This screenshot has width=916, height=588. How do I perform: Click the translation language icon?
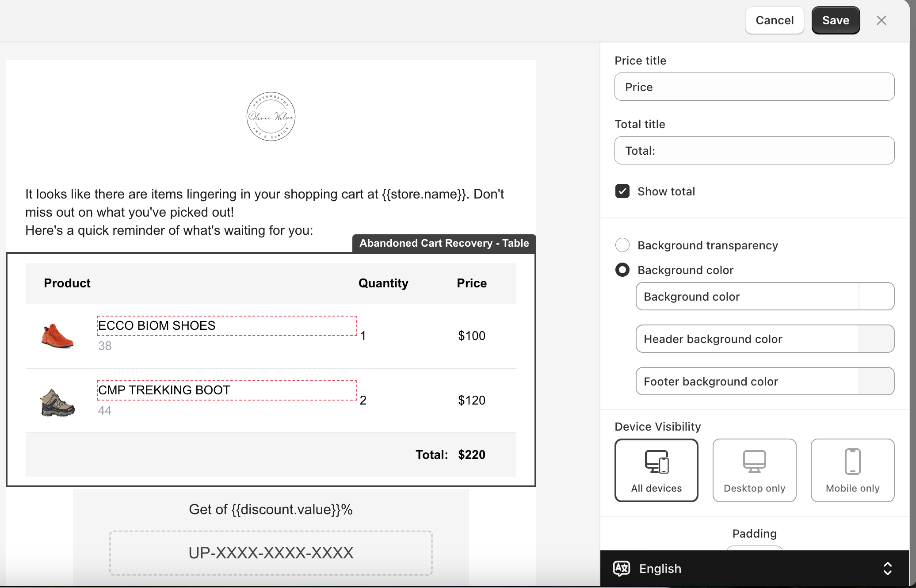[622, 569]
